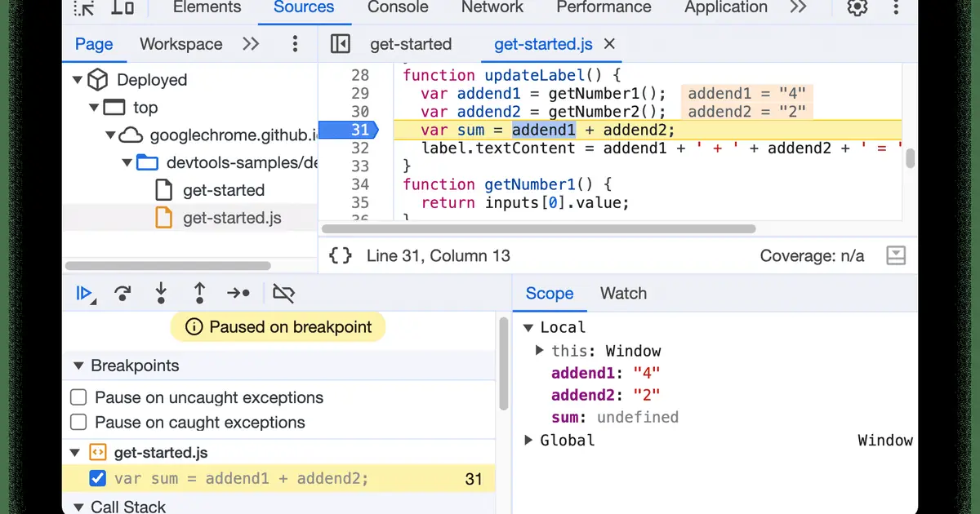Collapse the Breakpoints section
The width and height of the screenshot is (980, 514).
click(x=78, y=366)
